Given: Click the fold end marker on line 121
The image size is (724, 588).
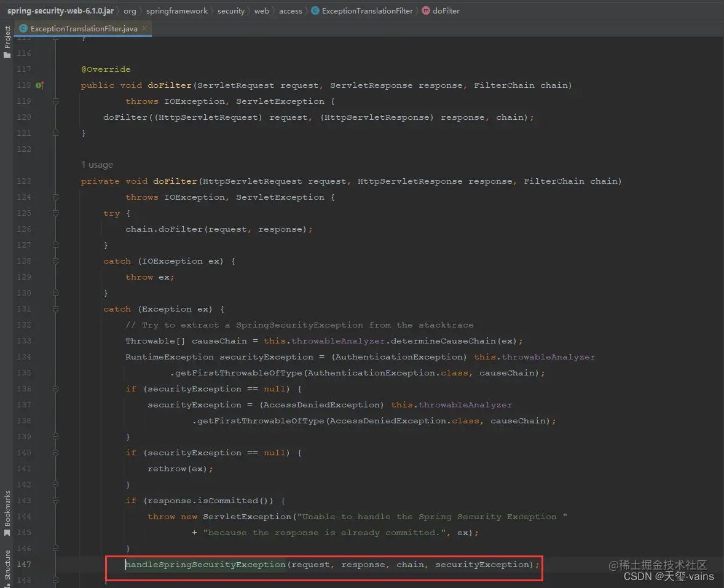Looking at the screenshot, I should pos(55,133).
